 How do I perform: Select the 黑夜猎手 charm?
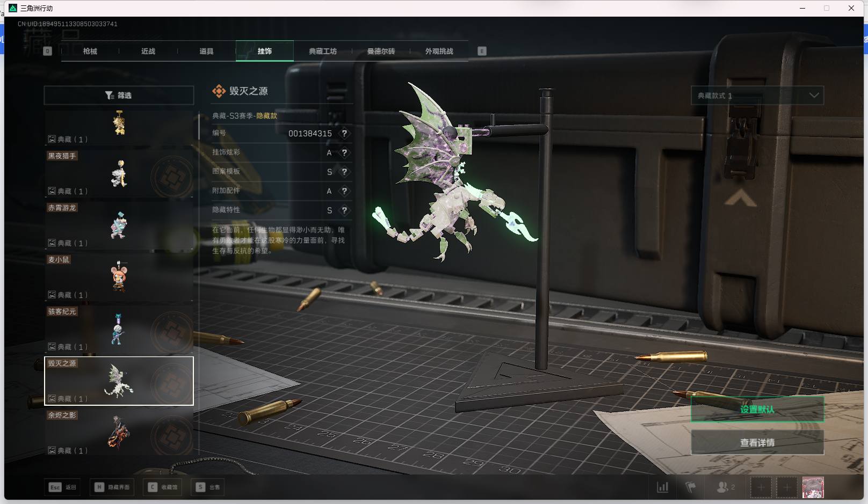click(119, 173)
